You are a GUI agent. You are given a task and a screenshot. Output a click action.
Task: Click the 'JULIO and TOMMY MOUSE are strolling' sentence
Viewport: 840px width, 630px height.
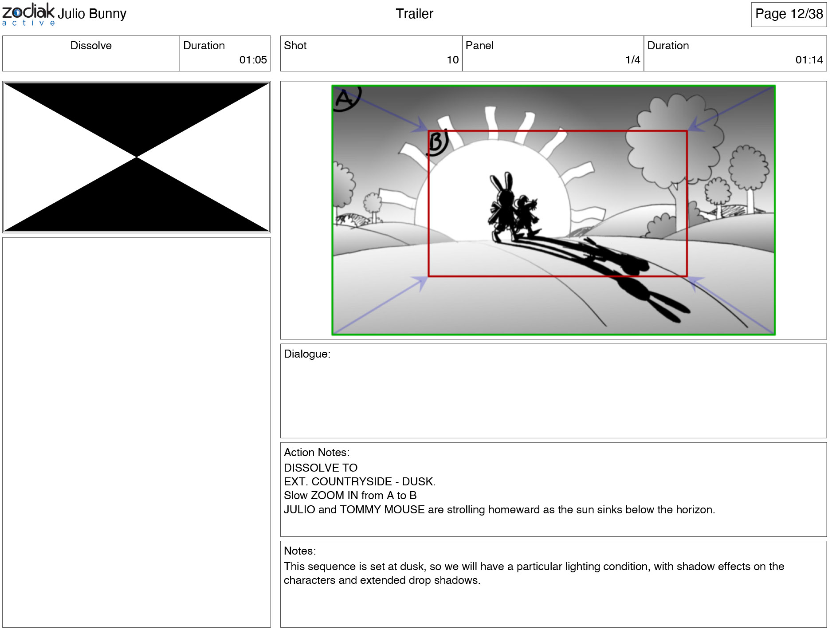pos(499,509)
